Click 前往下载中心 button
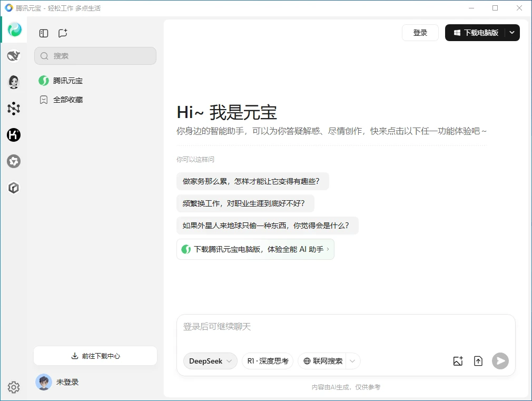The width and height of the screenshot is (532, 401). (95, 356)
